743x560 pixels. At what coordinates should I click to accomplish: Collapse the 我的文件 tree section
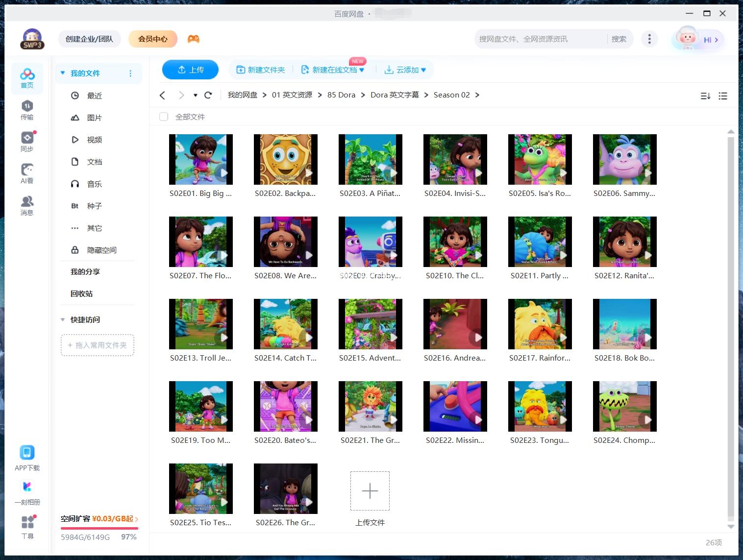(62, 73)
